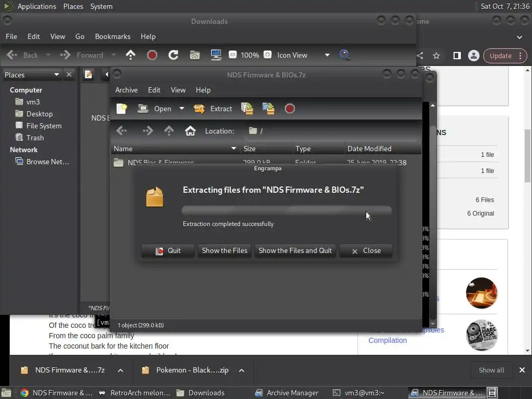The width and height of the screenshot is (532, 399).
Task: Open the Forward history dropdown arrow
Action: coord(114,55)
